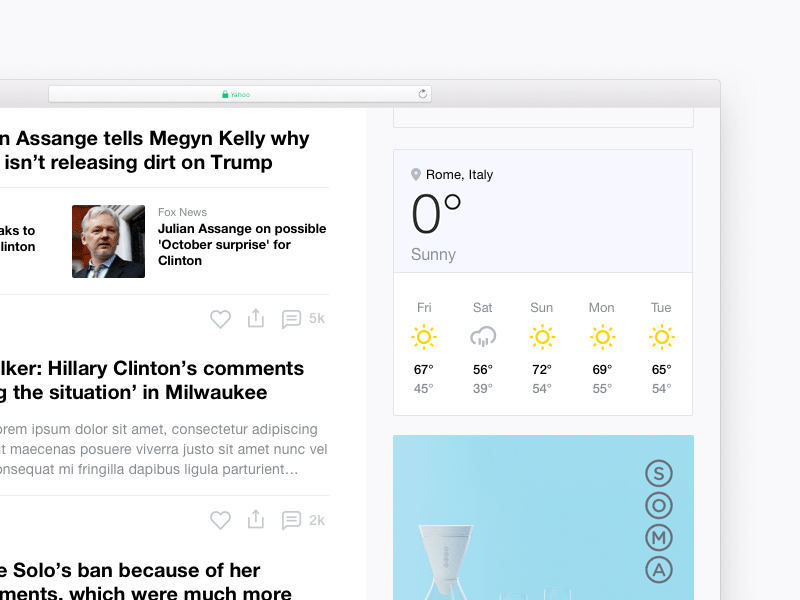This screenshot has width=800, height=600.
Task: Click the rain cloud icon under Sat
Action: (482, 337)
